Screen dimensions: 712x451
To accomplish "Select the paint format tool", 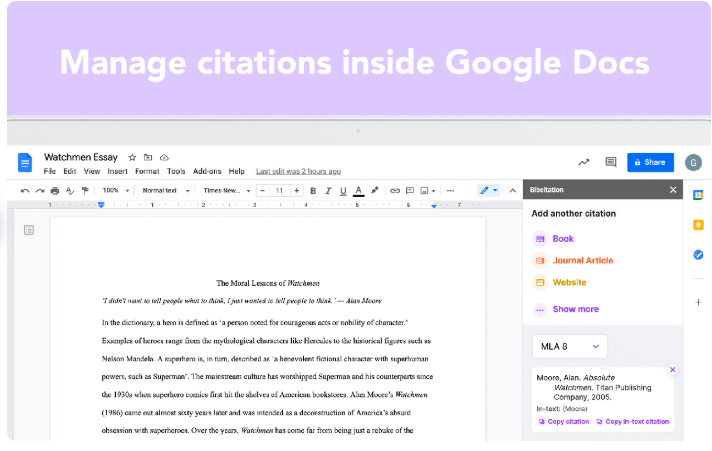I will click(85, 191).
